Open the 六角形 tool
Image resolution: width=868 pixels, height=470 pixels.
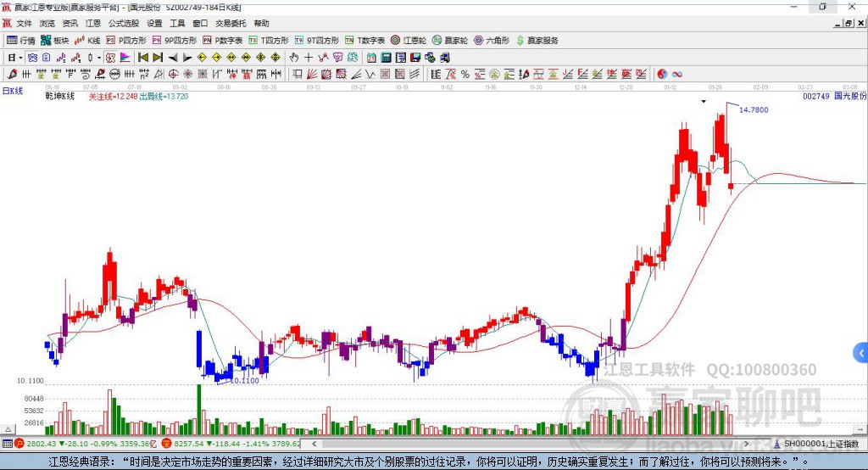click(492, 41)
